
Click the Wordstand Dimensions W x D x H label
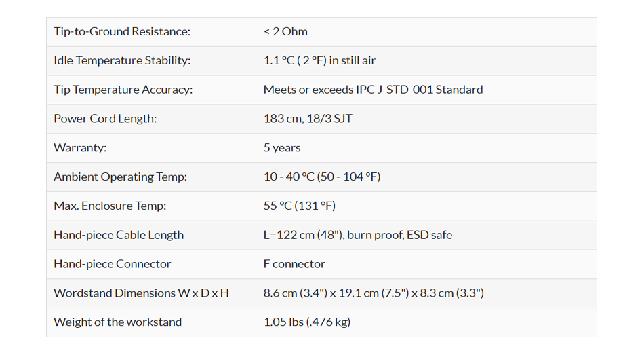coord(141,293)
